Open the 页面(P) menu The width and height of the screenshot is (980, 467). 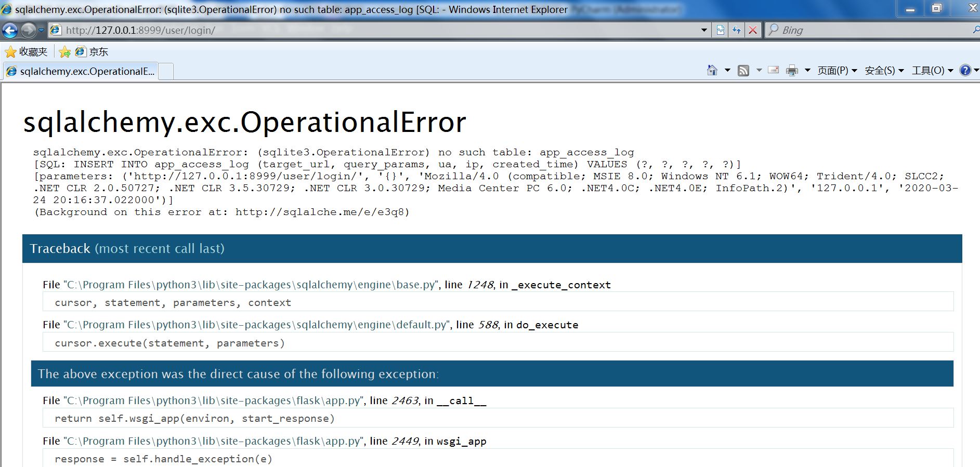pos(837,70)
